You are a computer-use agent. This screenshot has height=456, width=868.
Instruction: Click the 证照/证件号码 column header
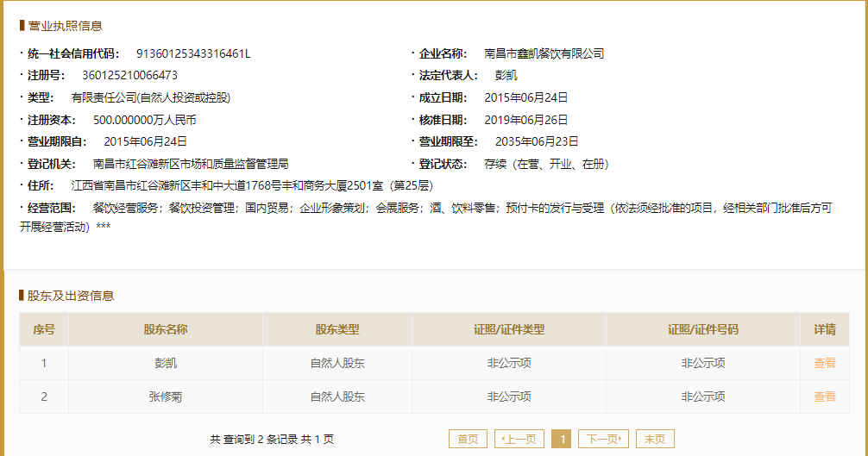coord(703,329)
